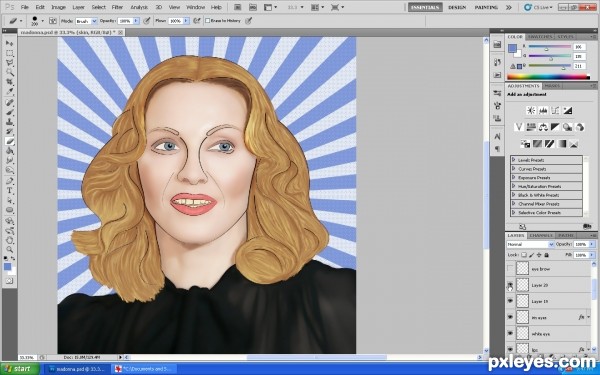Open the Flow slider arrow
The height and width of the screenshot is (375, 600).
(x=186, y=21)
